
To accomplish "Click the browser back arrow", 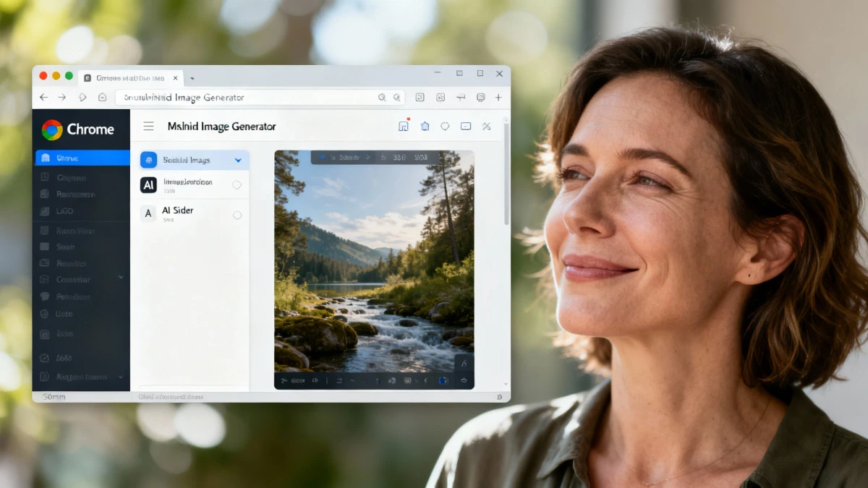I will (x=43, y=98).
